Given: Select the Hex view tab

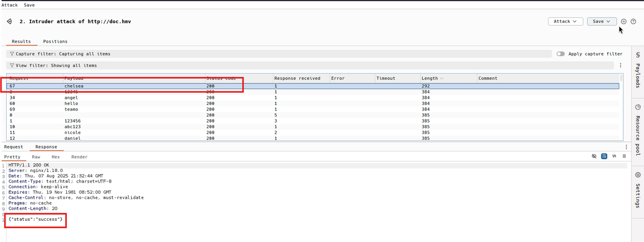Looking at the screenshot, I should pos(56,157).
